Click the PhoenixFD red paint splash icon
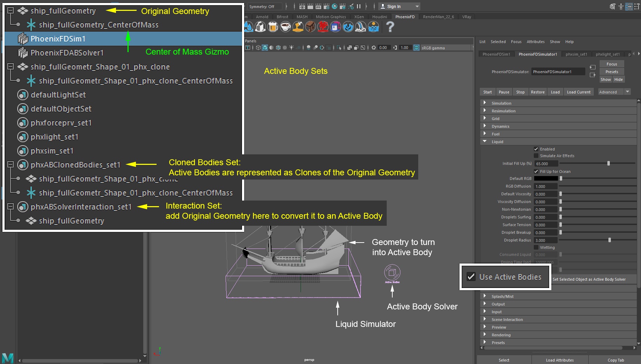This screenshot has width=641, height=364. 323,27
